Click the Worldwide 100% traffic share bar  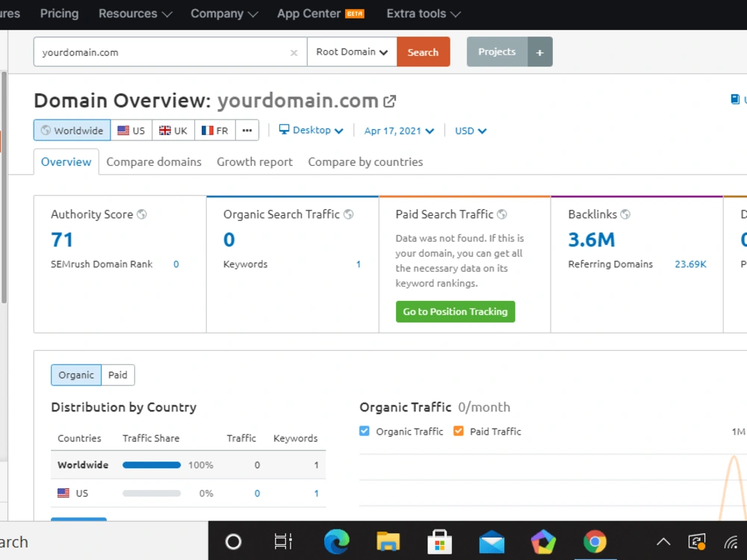tap(152, 464)
